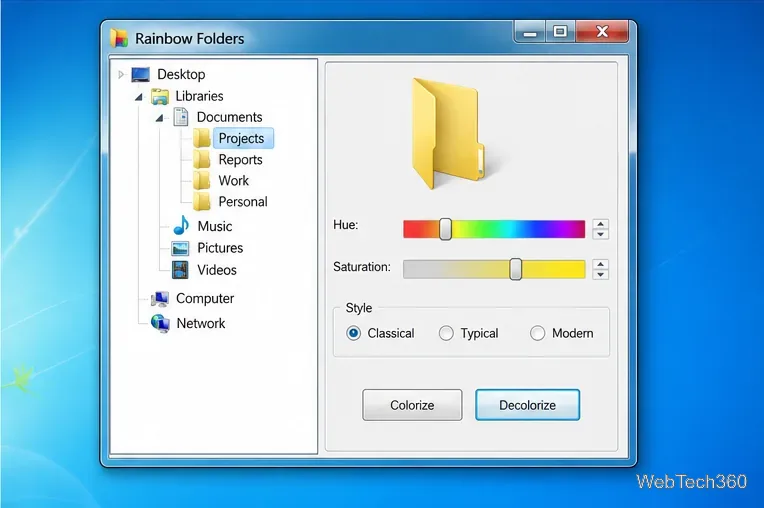The image size is (764, 508).
Task: Minimize the Rainbow Folders window
Action: point(530,32)
